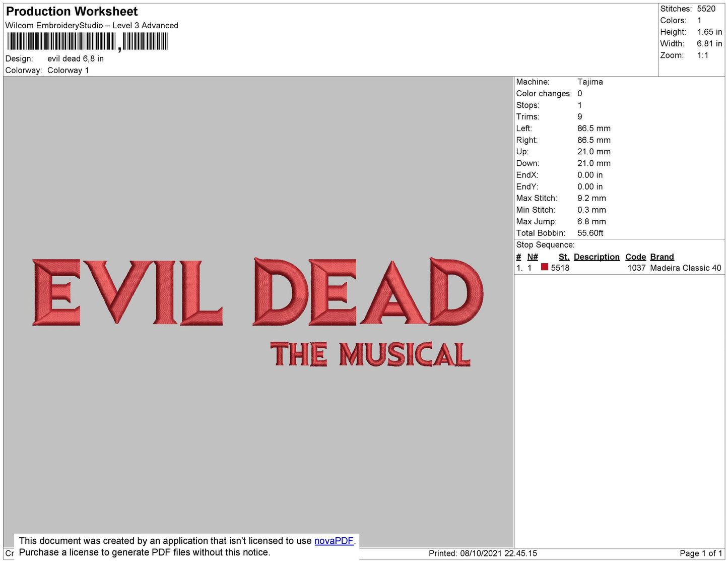Click 'Madeira Classic 40' brand text
This screenshot has height=563, width=728.
(686, 268)
